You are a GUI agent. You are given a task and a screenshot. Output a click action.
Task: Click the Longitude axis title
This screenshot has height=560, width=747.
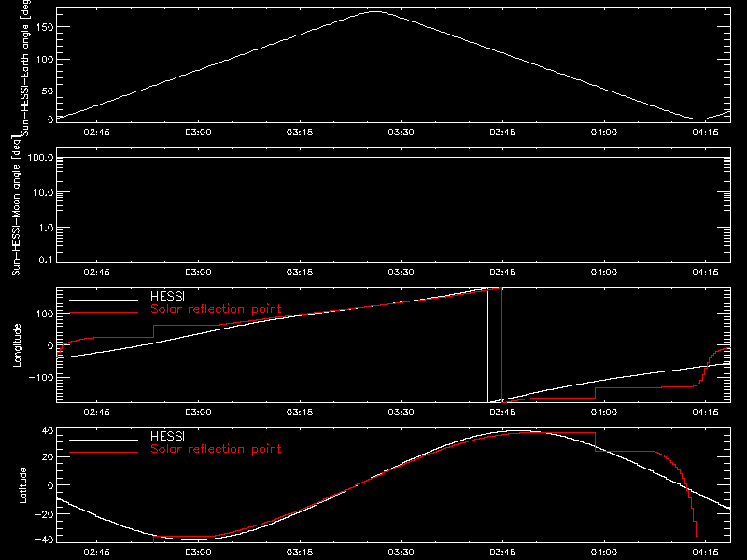point(17,345)
